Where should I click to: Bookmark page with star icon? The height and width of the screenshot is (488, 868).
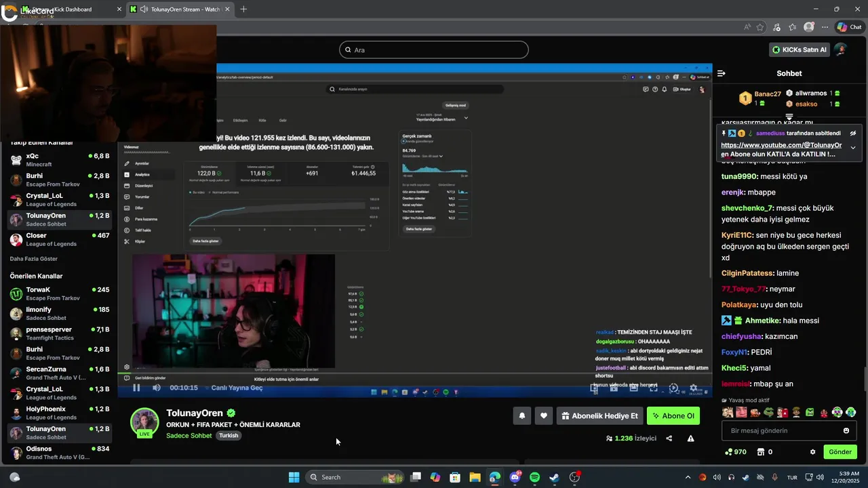pos(760,27)
